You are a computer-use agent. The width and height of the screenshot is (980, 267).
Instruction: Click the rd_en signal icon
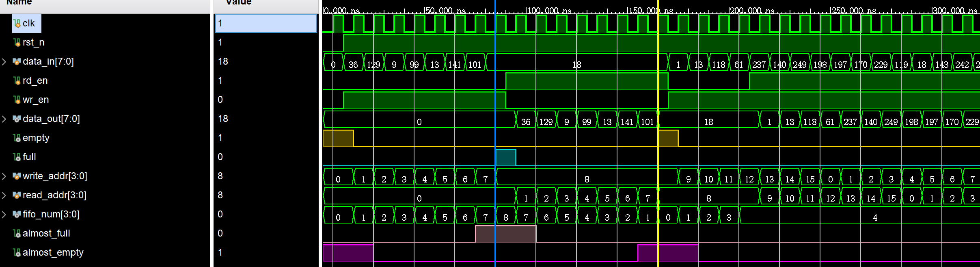pos(17,80)
